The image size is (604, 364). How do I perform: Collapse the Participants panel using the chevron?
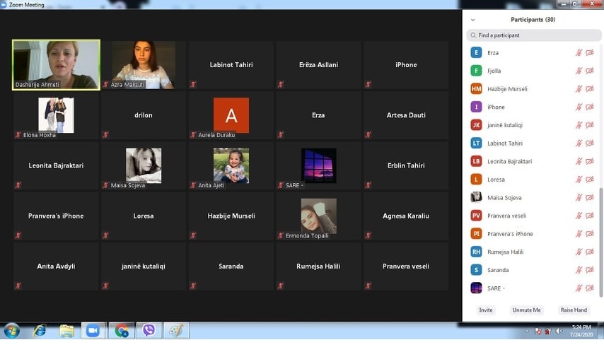click(x=472, y=20)
